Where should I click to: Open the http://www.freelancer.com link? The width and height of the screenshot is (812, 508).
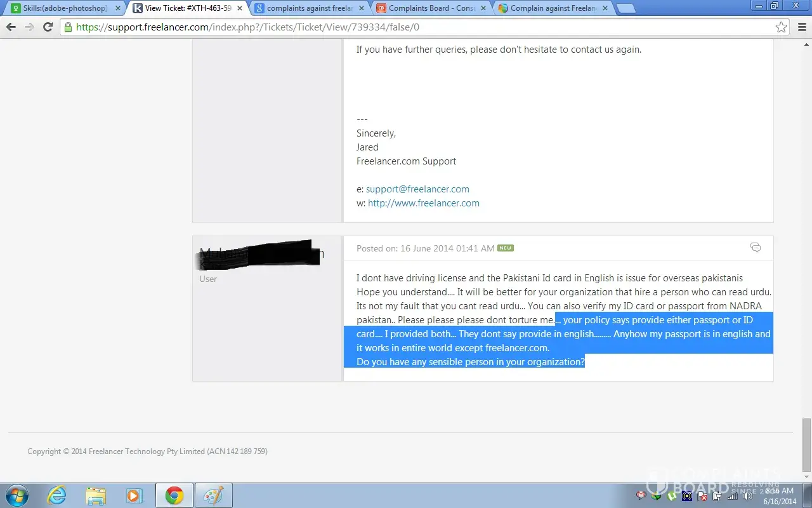tap(424, 203)
